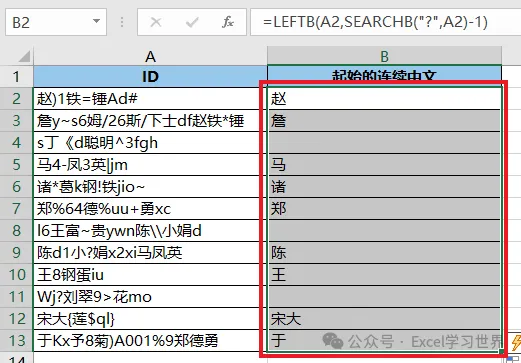This screenshot has height=363, width=521.
Task: Click result cell showing 诸
Action: pos(384,187)
